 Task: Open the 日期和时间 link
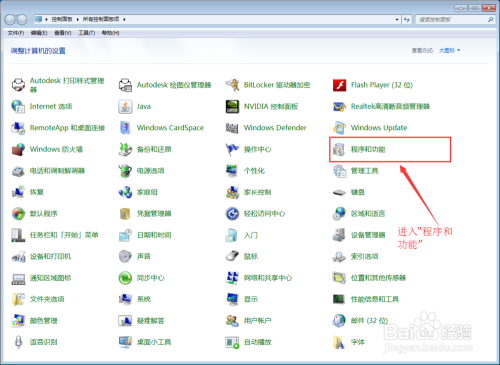154,235
